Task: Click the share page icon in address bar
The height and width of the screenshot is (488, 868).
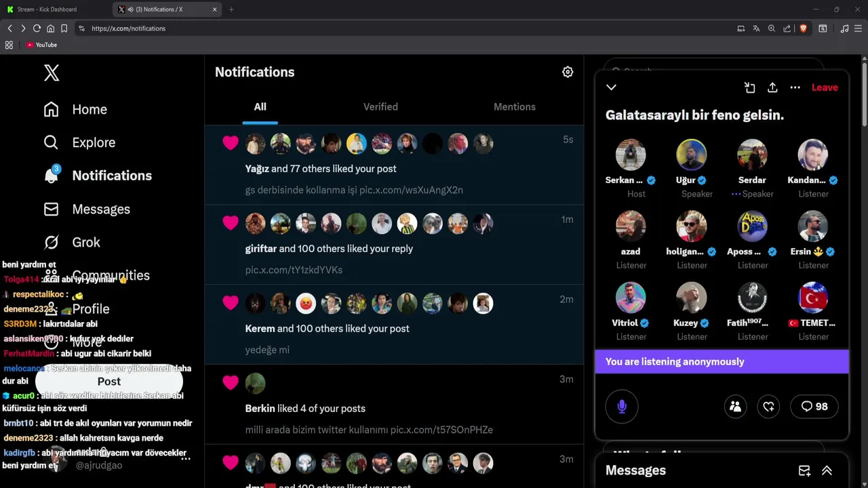Action: (x=787, y=28)
